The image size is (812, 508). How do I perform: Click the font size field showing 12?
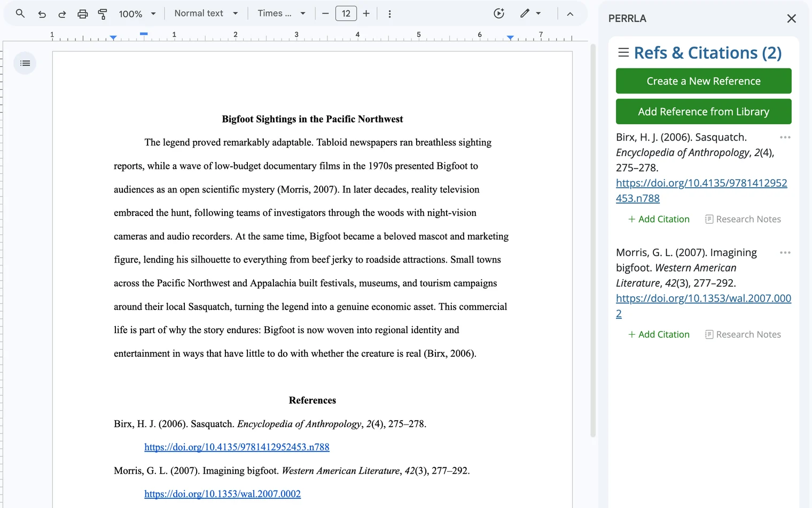pos(346,13)
